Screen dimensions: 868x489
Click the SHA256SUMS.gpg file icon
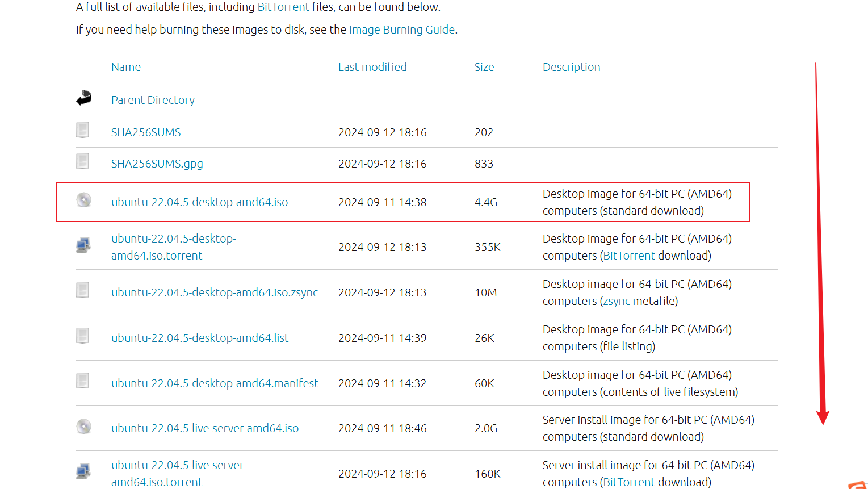pyautogui.click(x=83, y=161)
